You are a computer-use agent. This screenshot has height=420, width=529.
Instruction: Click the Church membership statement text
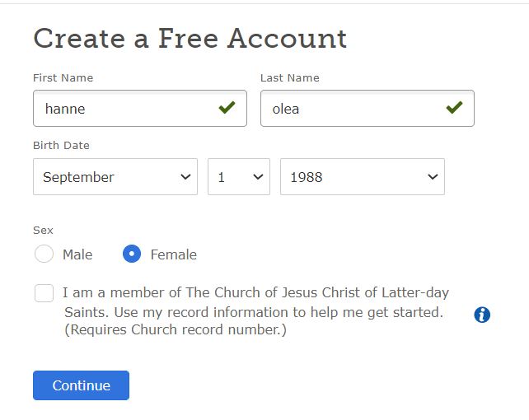pos(255,312)
